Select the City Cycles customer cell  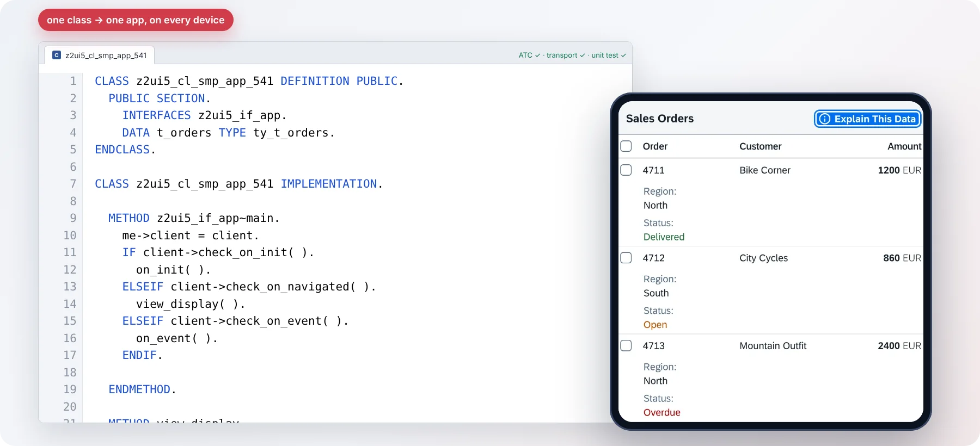click(x=763, y=258)
